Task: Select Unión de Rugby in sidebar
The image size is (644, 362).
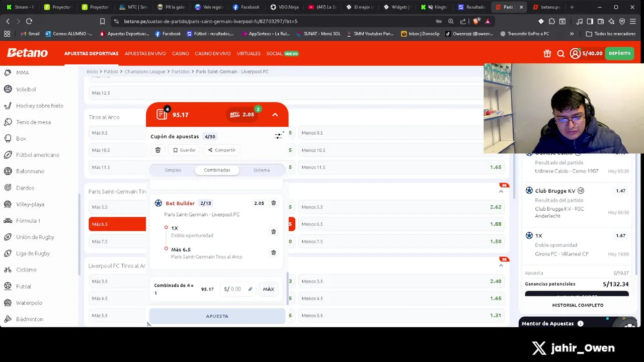Action: (x=35, y=237)
